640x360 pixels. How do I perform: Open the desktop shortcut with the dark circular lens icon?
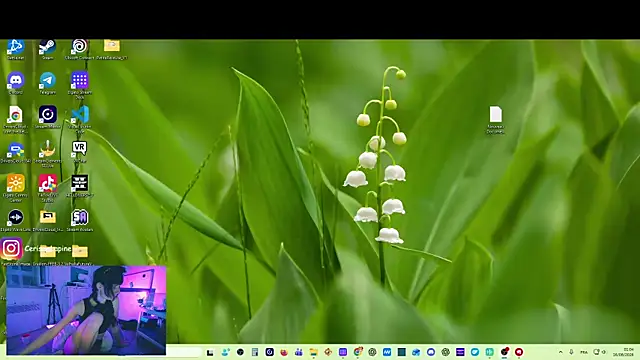[x=47, y=118]
